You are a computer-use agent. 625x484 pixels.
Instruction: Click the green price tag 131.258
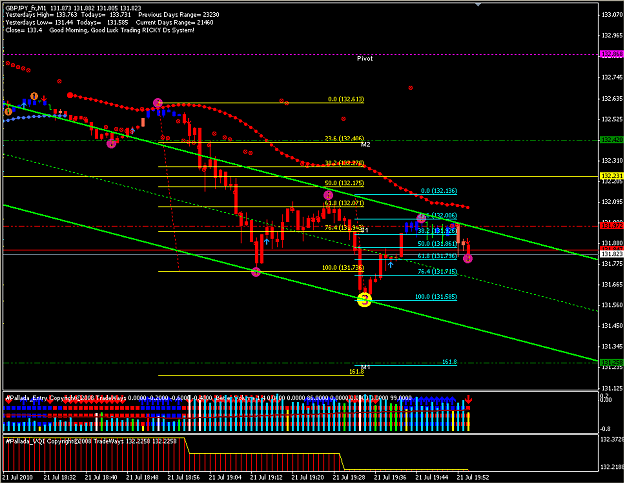pyautogui.click(x=612, y=362)
